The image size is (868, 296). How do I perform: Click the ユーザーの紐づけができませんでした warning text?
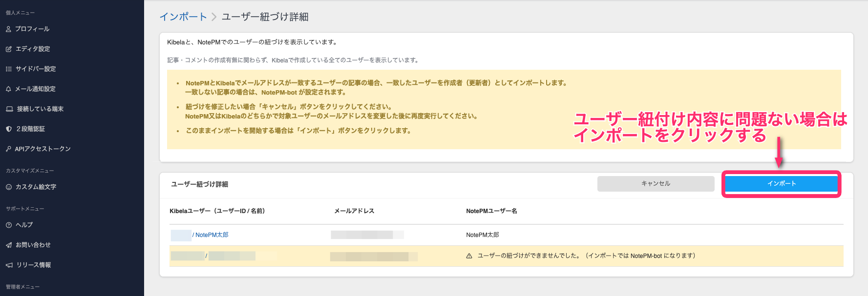[x=586, y=256]
